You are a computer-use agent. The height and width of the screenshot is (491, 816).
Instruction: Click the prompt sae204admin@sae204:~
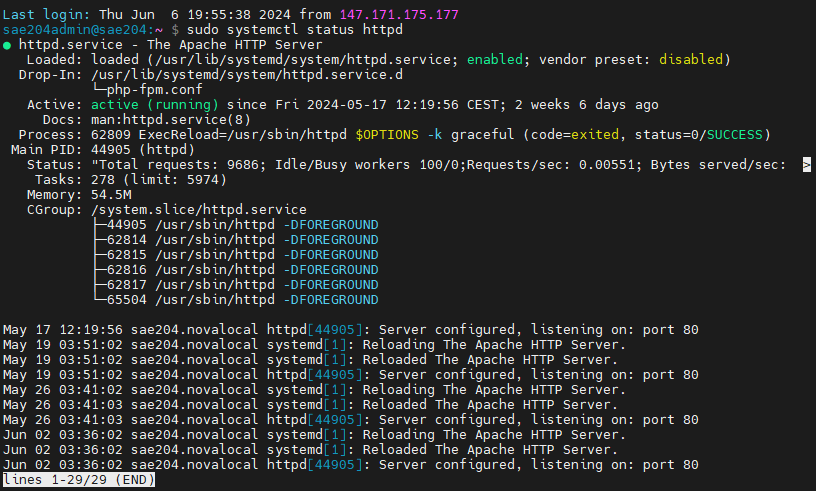tap(83, 30)
